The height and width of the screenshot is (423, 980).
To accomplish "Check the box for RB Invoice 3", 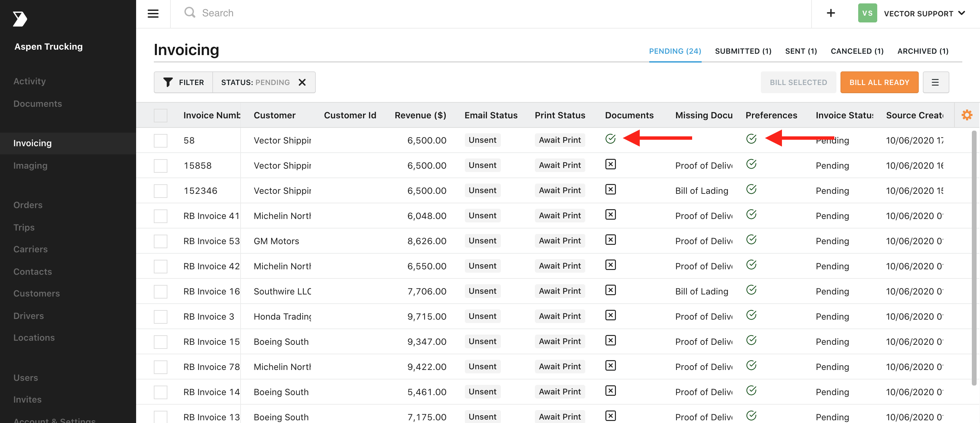I will click(x=161, y=316).
